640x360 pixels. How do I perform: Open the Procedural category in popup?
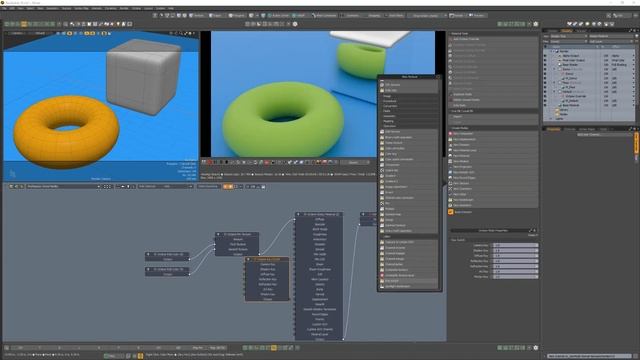[x=409, y=101]
